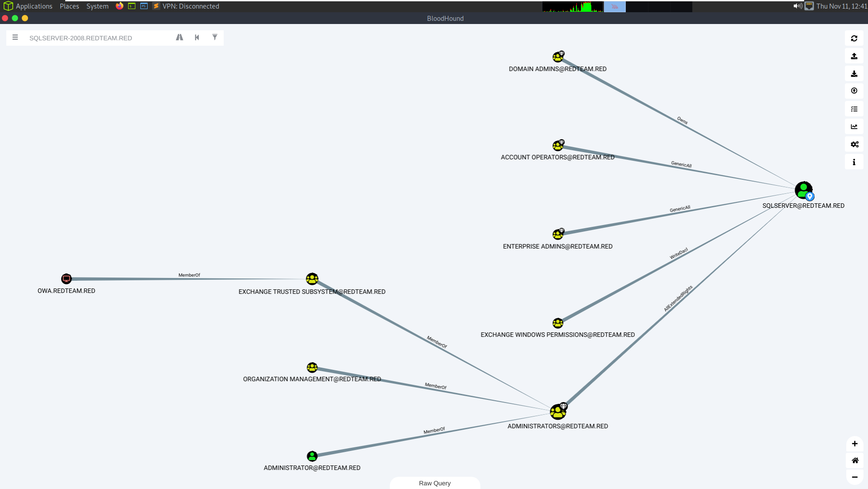This screenshot has height=489, width=868.
Task: Select the SQLSERVER@REDTEAM.RED user node
Action: point(804,190)
